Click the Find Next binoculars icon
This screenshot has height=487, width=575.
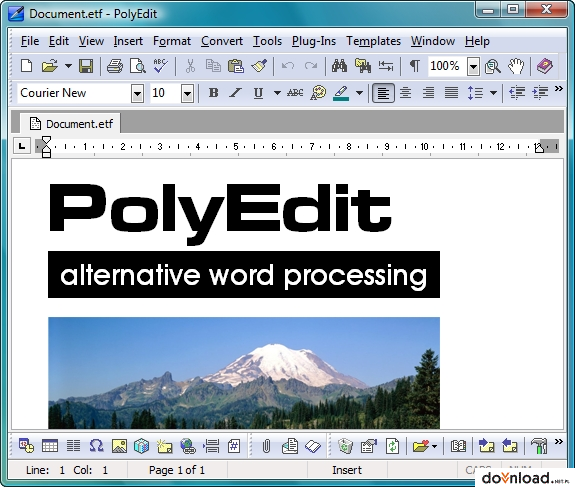[x=363, y=66]
